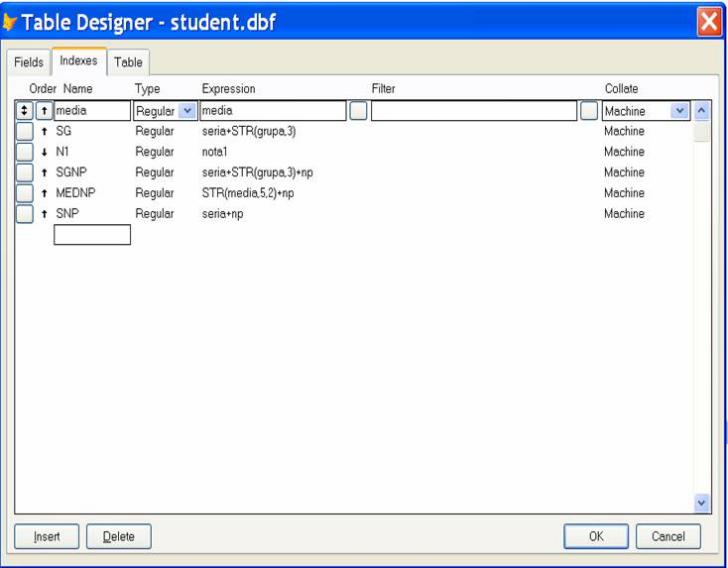Switch to the Table tab
The height and width of the screenshot is (568, 728).
(x=127, y=62)
